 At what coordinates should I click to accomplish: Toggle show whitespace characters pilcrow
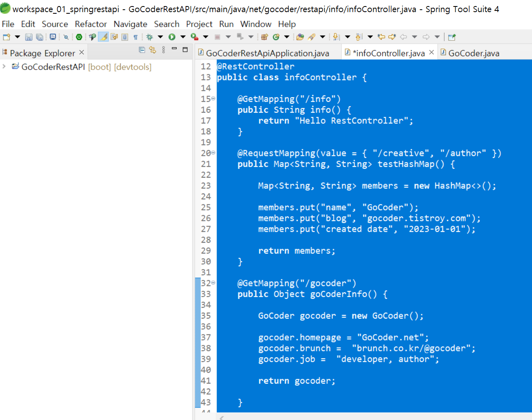136,37
